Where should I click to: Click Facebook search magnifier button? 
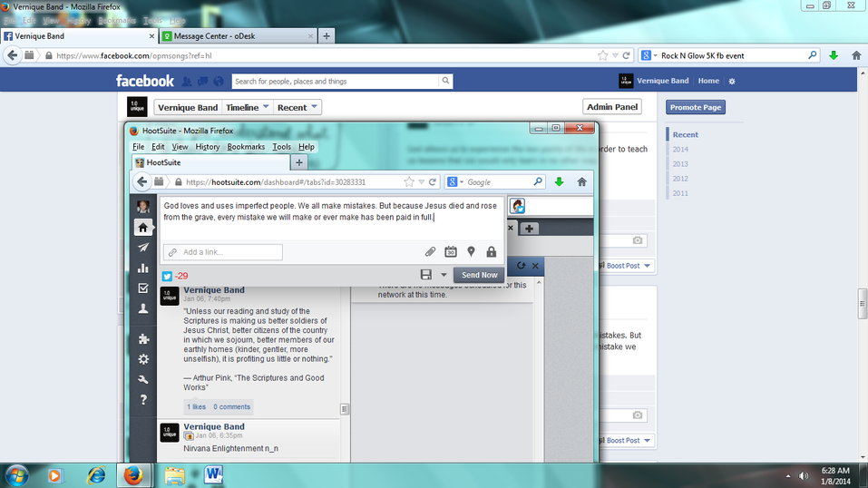[x=445, y=81]
